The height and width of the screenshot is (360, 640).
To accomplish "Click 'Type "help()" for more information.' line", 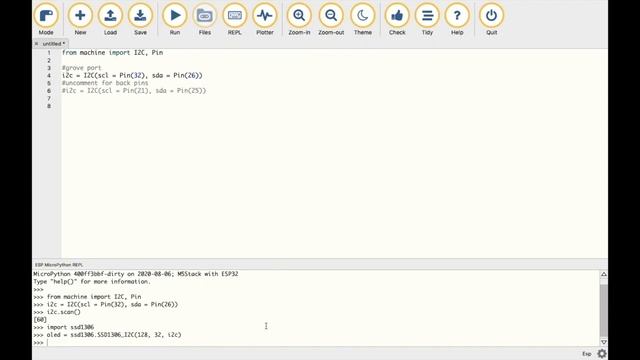I will (x=92, y=282).
